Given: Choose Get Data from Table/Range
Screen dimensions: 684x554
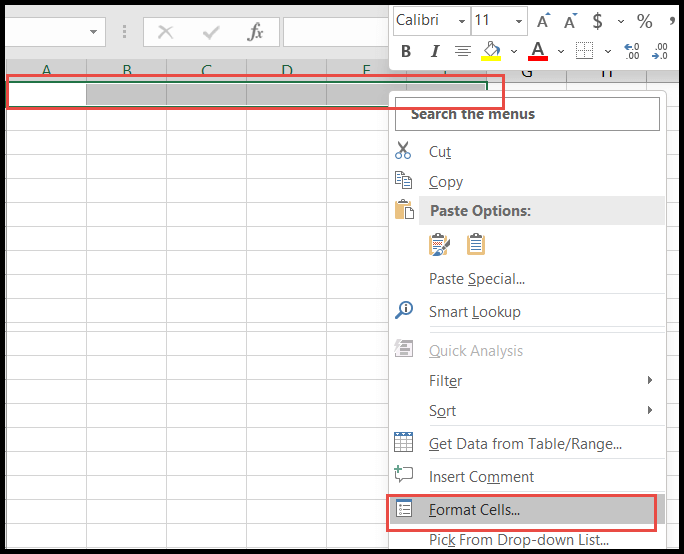Looking at the screenshot, I should pyautogui.click(x=525, y=444).
